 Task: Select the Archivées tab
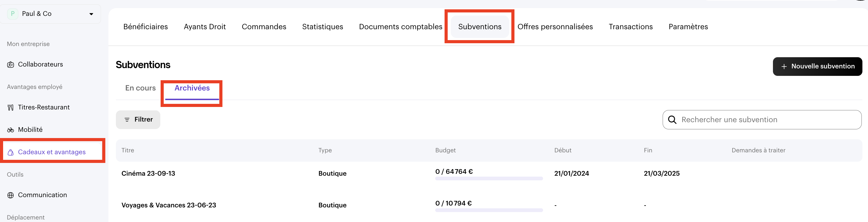pyautogui.click(x=192, y=88)
